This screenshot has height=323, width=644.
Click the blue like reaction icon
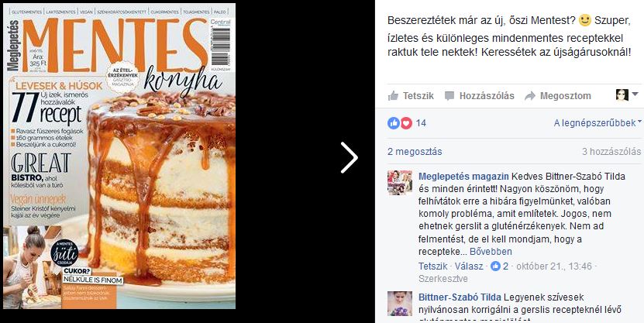(x=394, y=123)
